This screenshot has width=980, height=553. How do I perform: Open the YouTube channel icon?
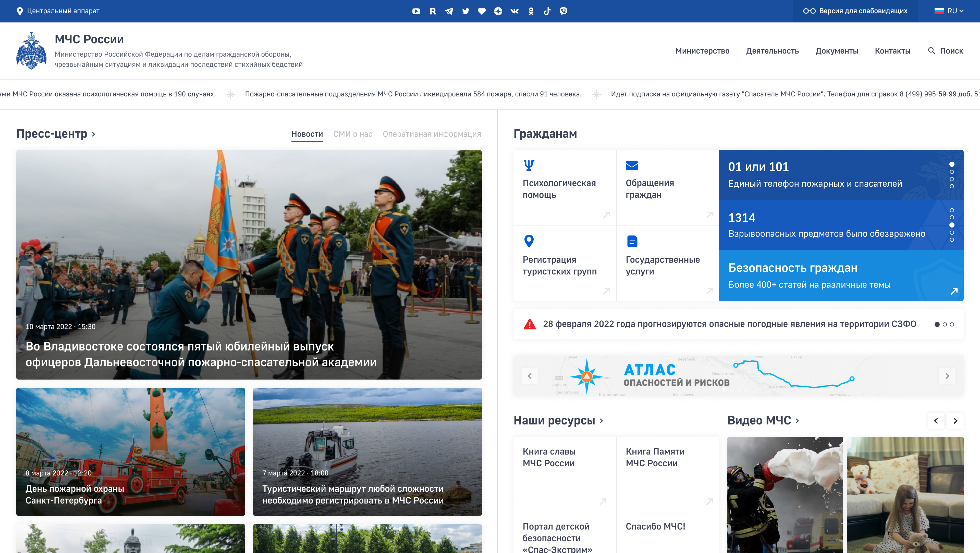tap(416, 11)
